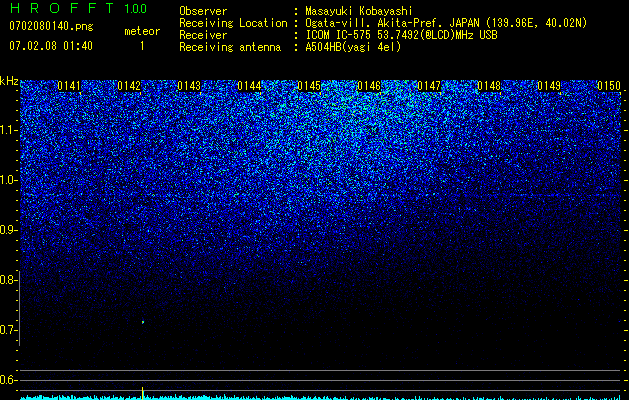Click the ICOM IC-575 receiver details

(401, 35)
